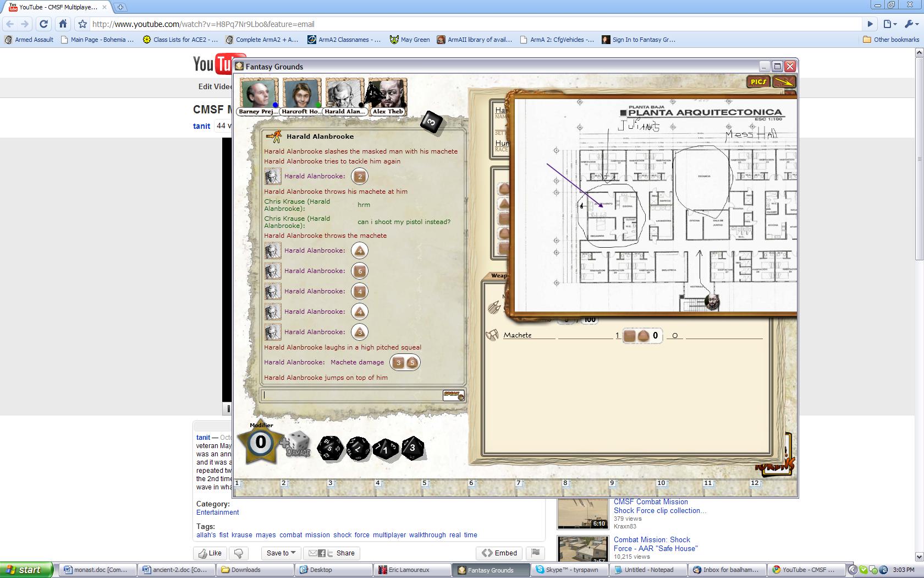Open Sign In to Fantasy Grounds bookmark
Screen dimensions: 924x578
pyautogui.click(x=639, y=40)
